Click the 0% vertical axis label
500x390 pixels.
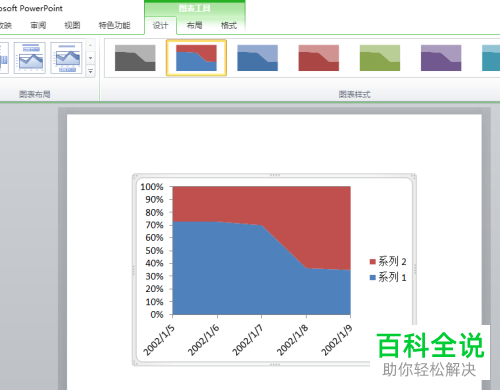[x=157, y=315]
